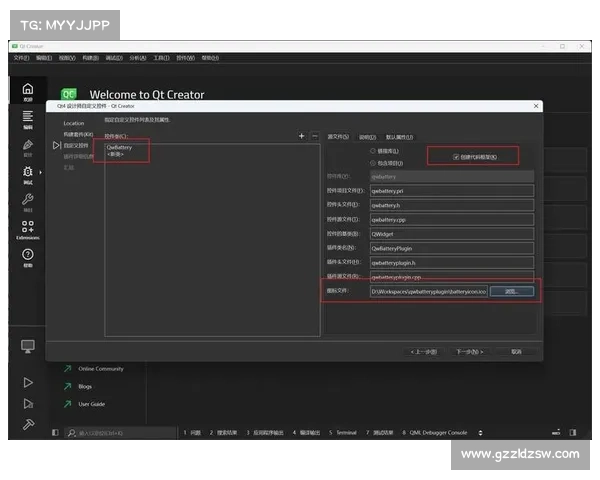Select the include project radio button
This screenshot has width=600, height=480.
(373, 163)
